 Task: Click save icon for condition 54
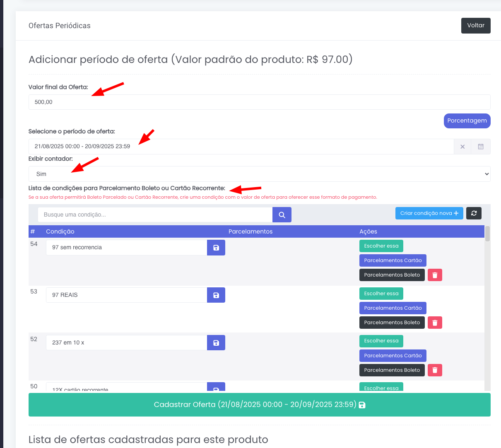tap(216, 248)
